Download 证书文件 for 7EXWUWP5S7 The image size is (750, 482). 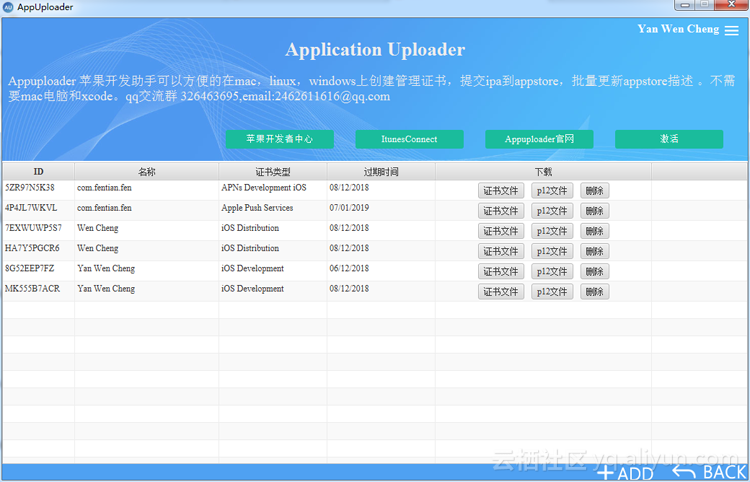[501, 231]
